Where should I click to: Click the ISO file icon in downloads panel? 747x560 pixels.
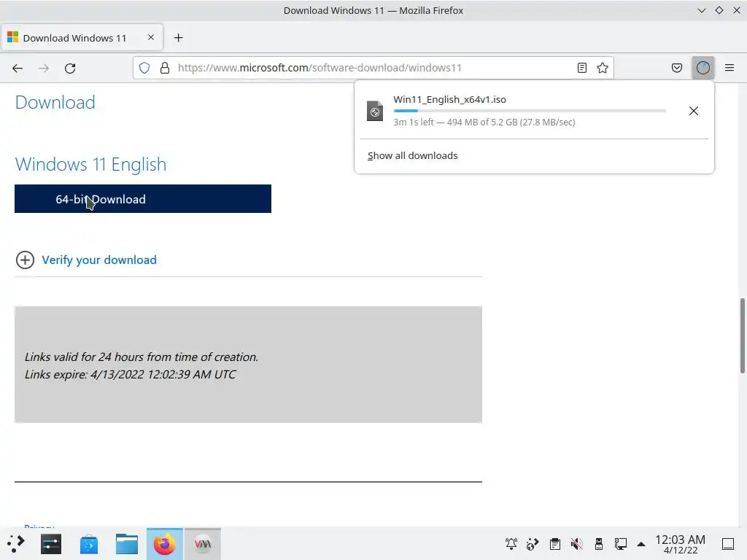point(375,111)
